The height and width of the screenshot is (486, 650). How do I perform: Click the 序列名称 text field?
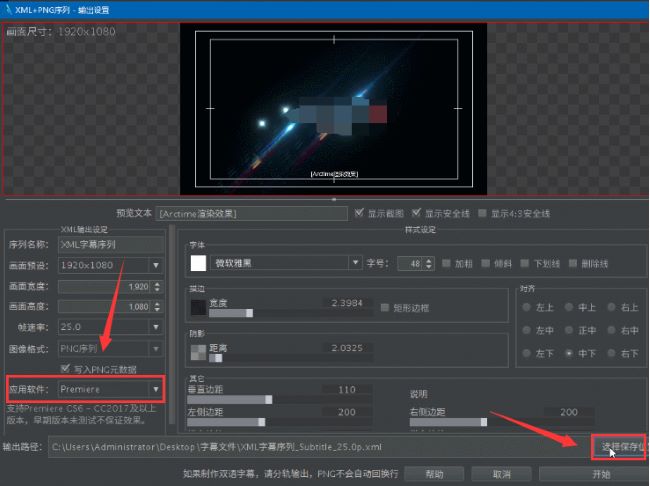[110, 243]
